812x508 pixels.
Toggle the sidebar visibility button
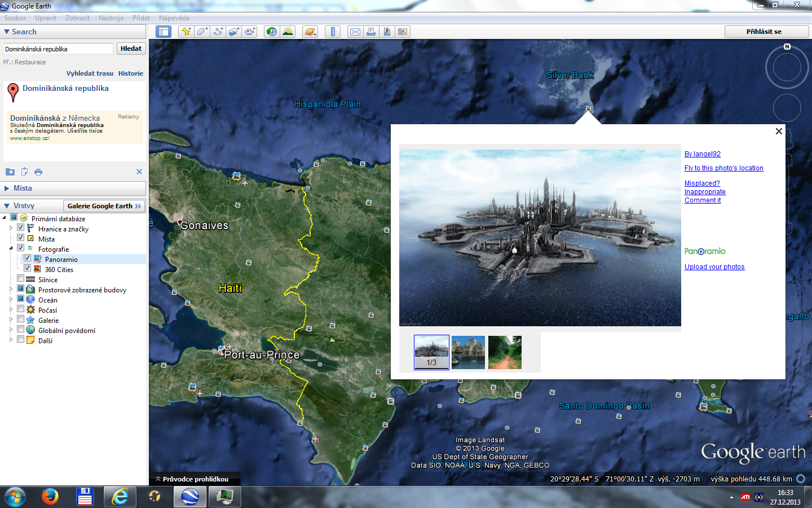164,32
